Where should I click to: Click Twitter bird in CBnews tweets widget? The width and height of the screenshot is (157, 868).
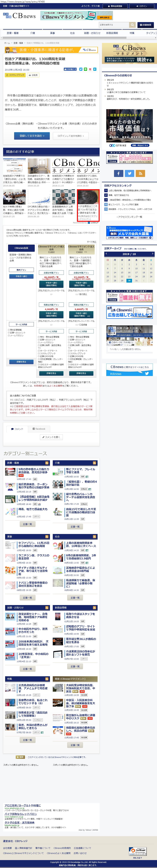pos(147,373)
